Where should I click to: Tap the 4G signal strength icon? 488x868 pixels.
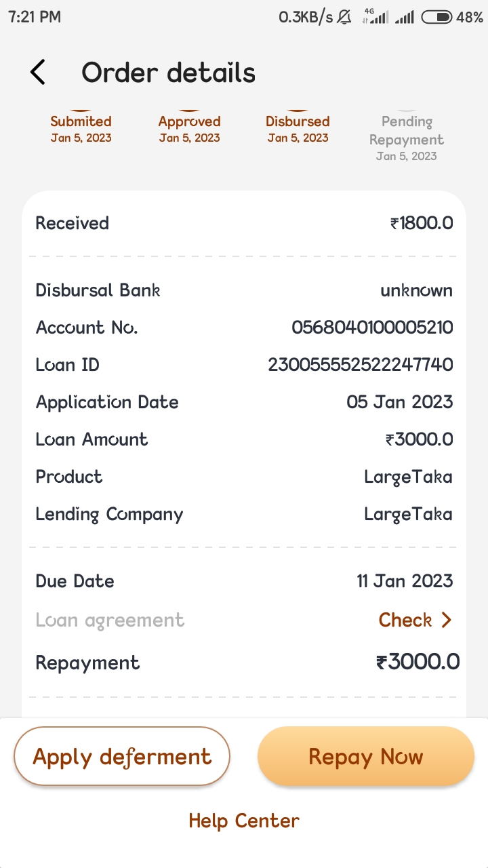(x=375, y=18)
